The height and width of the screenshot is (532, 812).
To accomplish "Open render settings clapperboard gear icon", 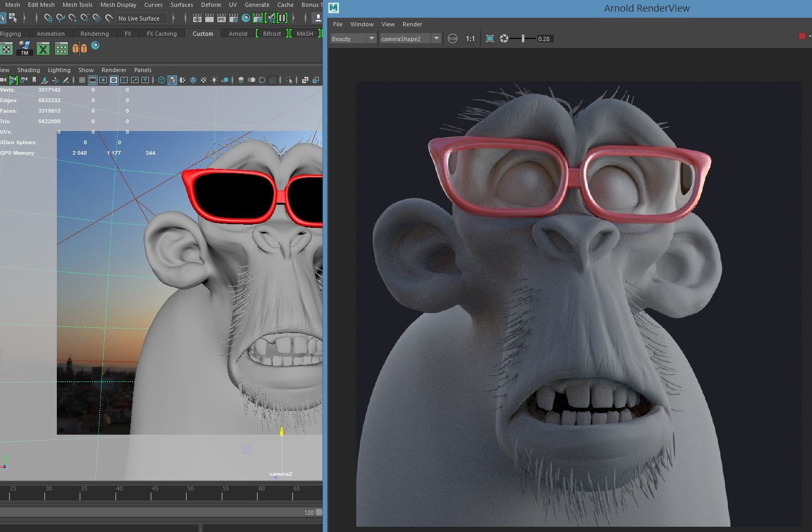I will 233,18.
